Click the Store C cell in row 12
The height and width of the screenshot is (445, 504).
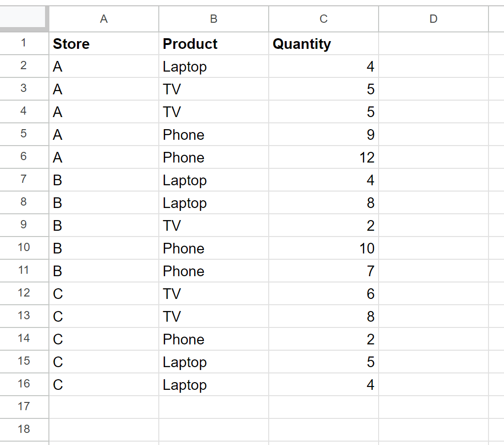coord(103,294)
